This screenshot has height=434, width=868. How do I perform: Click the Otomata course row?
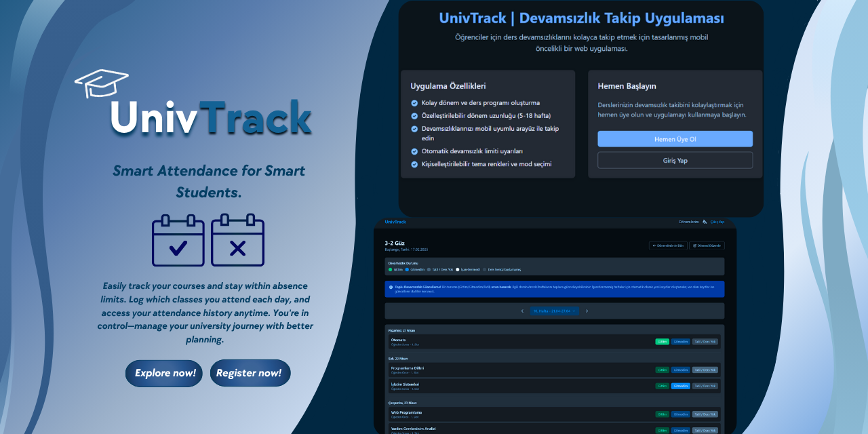pos(555,342)
